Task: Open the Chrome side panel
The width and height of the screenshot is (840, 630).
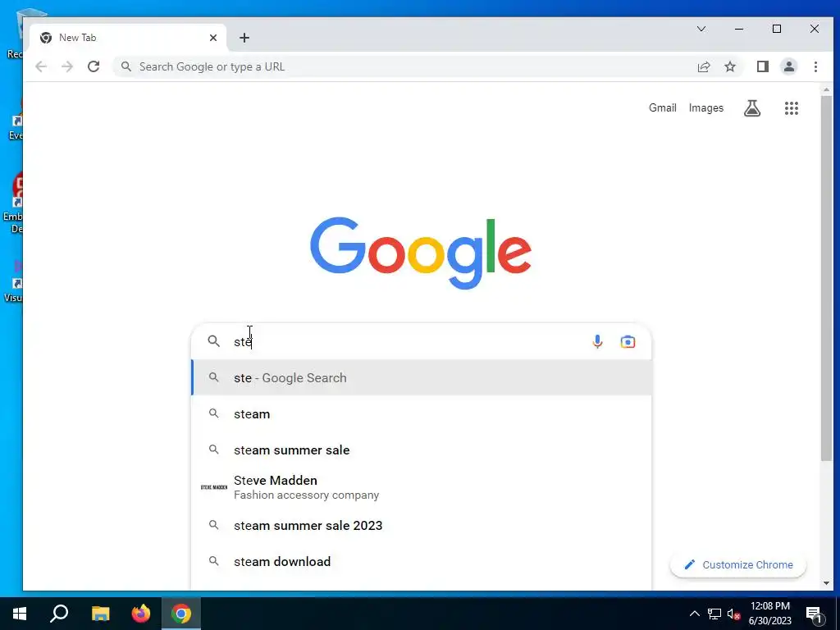Action: (762, 66)
